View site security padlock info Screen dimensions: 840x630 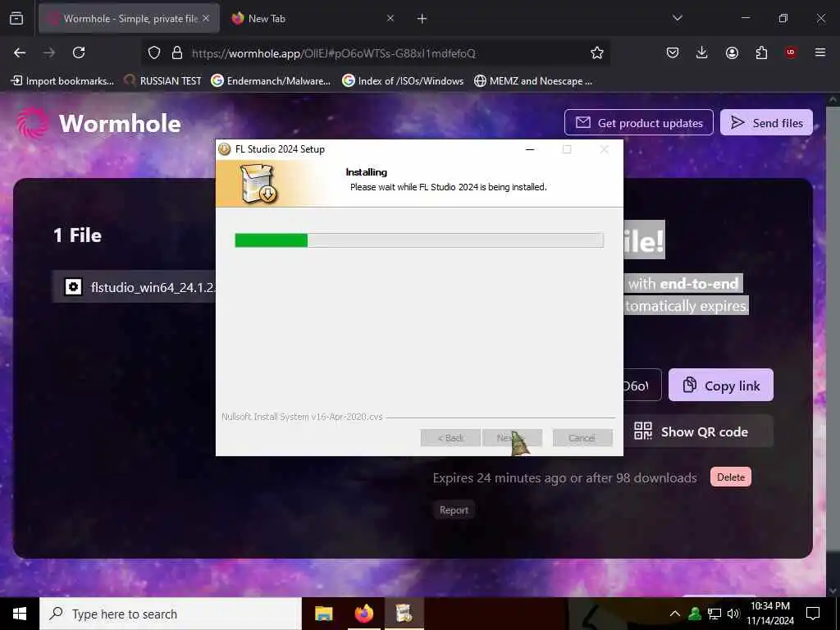177,53
